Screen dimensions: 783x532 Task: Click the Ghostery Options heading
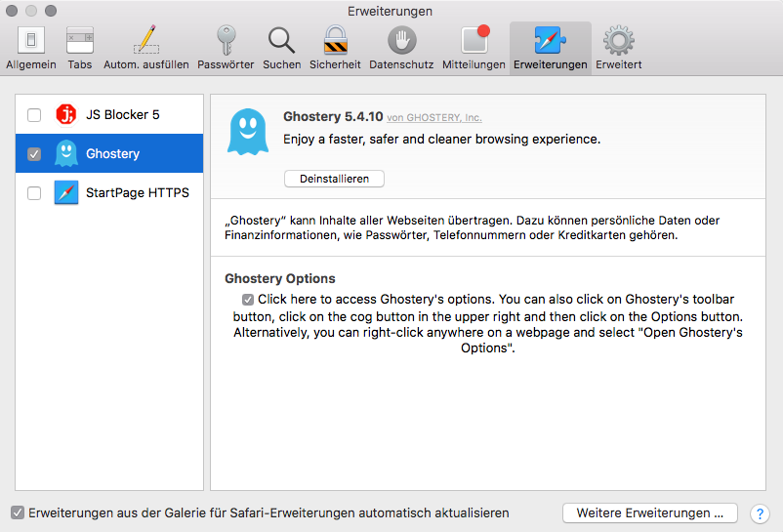pyautogui.click(x=280, y=278)
